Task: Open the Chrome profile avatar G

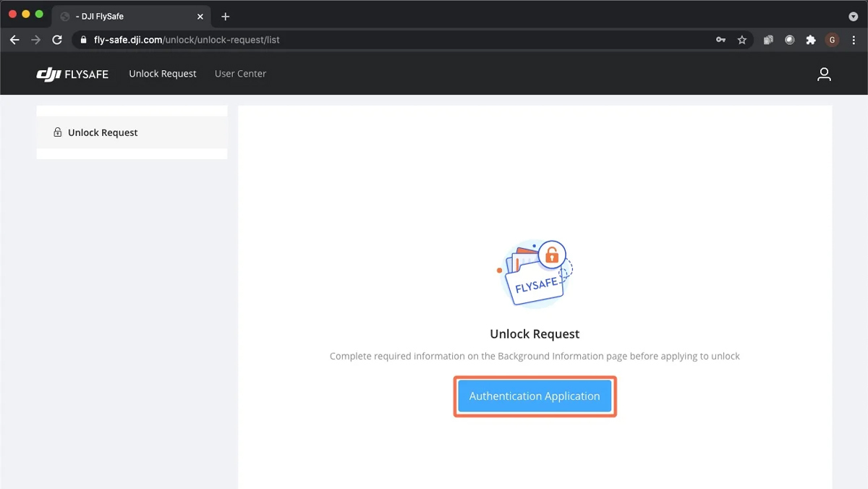Action: click(x=833, y=40)
